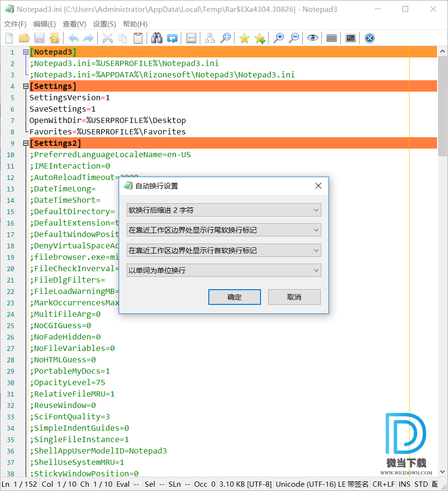448x491 pixels.
Task: Click the paste clipboard icon
Action: (138, 38)
